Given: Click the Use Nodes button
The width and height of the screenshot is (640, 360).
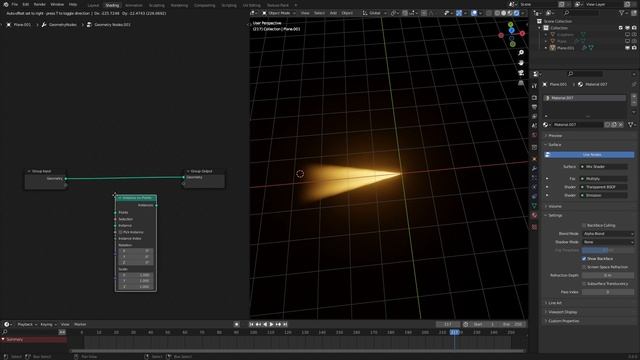Looking at the screenshot, I should pyautogui.click(x=589, y=155).
